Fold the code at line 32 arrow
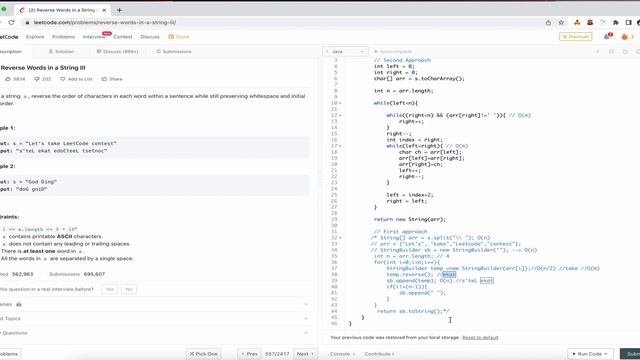Screen dimensions: 640x360 tap(340, 238)
